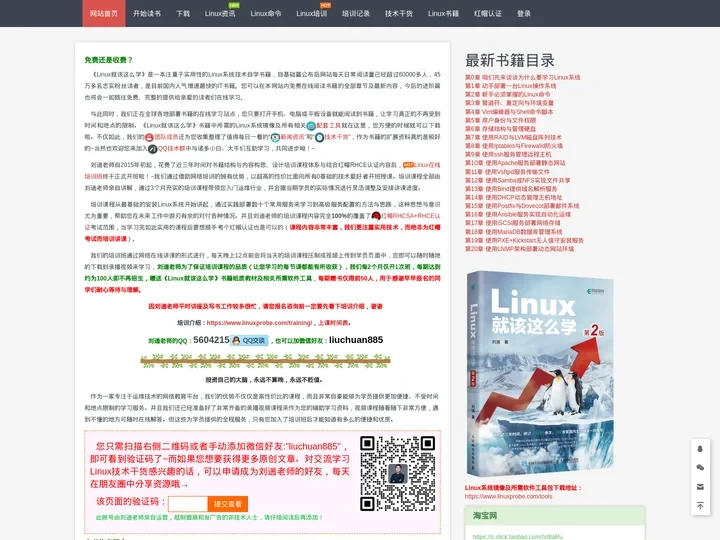The width and height of the screenshot is (720, 540).
Task: Open the QQ技术群 link
Action: (x=171, y=148)
